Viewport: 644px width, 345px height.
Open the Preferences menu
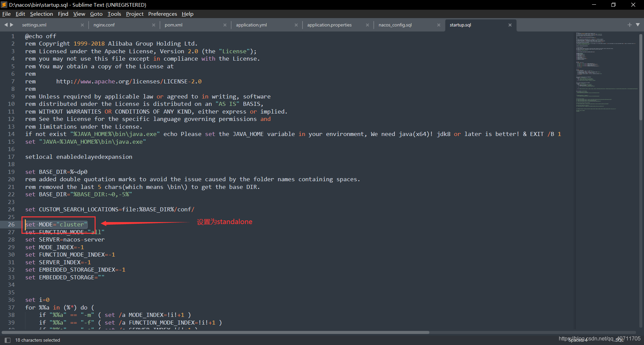[162, 14]
